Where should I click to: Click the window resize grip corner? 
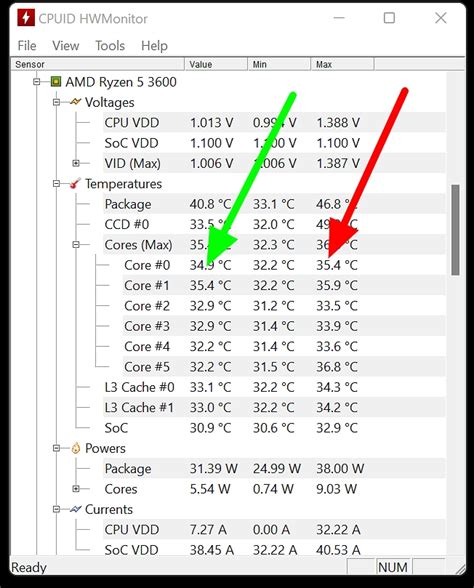[x=460, y=569]
